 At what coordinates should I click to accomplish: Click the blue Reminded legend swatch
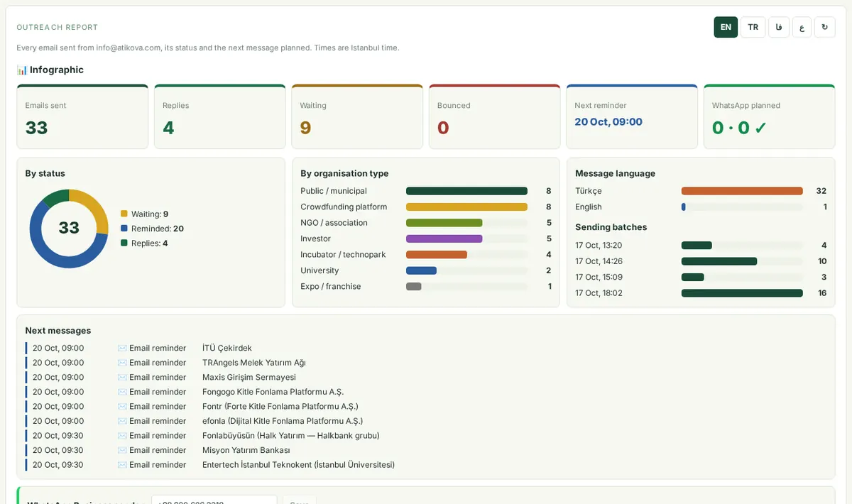pos(124,229)
